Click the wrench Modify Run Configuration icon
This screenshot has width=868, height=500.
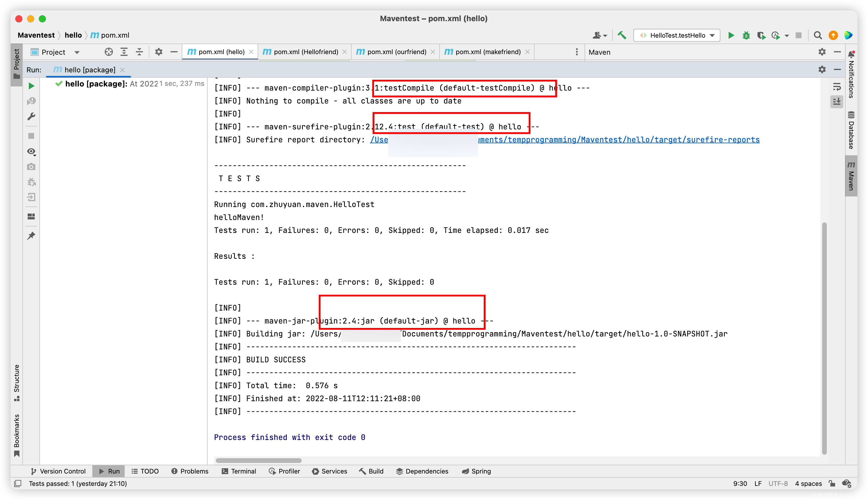pos(31,116)
